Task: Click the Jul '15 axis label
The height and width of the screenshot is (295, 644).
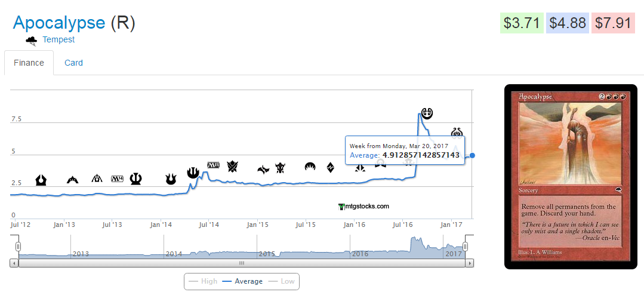Action: pos(306,225)
